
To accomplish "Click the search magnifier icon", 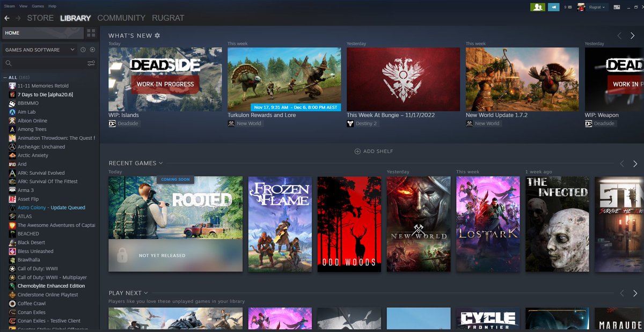I will tap(9, 63).
